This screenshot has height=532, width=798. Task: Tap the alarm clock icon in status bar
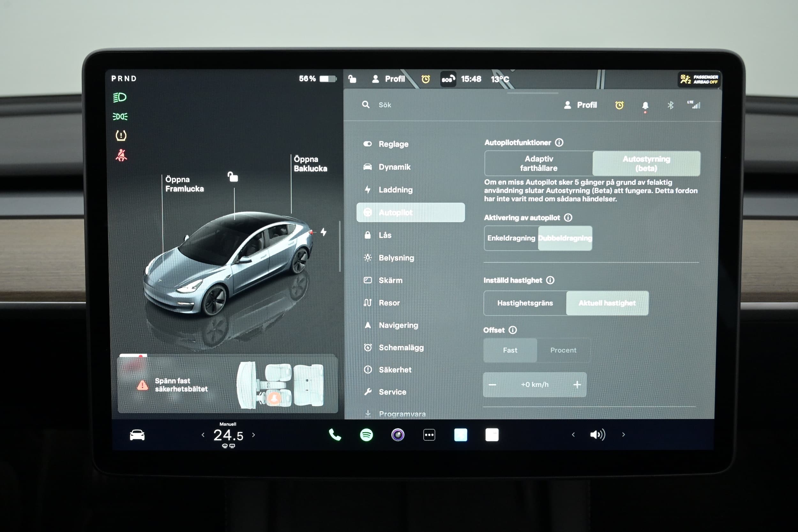(425, 79)
